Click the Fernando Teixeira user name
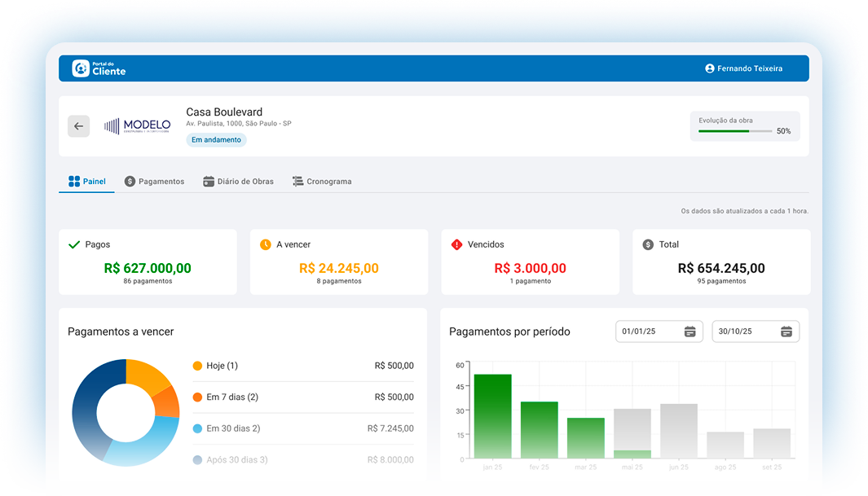 750,68
